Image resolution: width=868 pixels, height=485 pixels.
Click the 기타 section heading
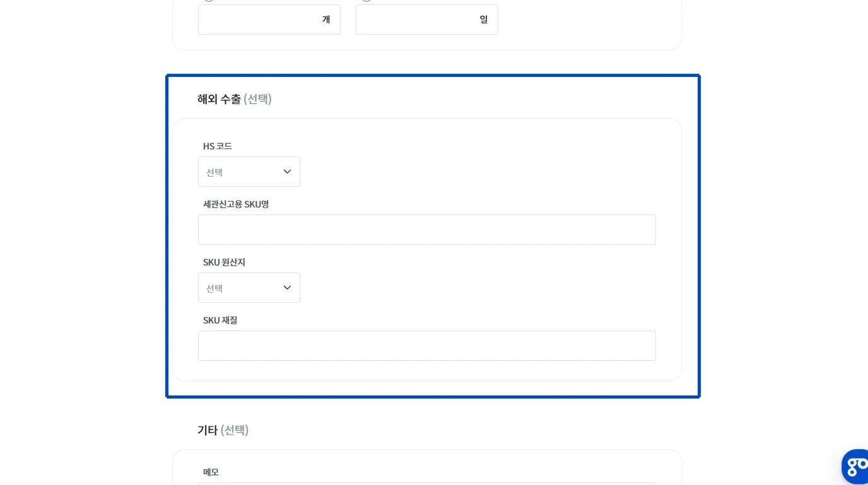[x=208, y=430]
